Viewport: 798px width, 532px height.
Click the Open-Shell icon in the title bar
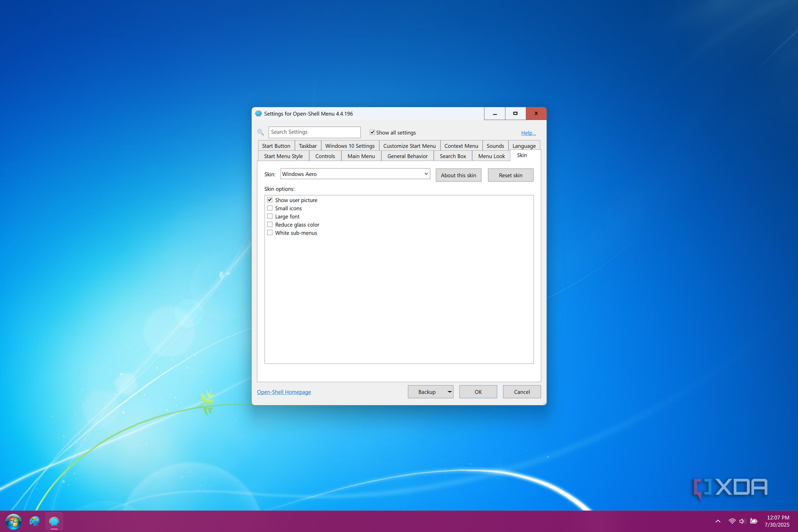point(258,114)
